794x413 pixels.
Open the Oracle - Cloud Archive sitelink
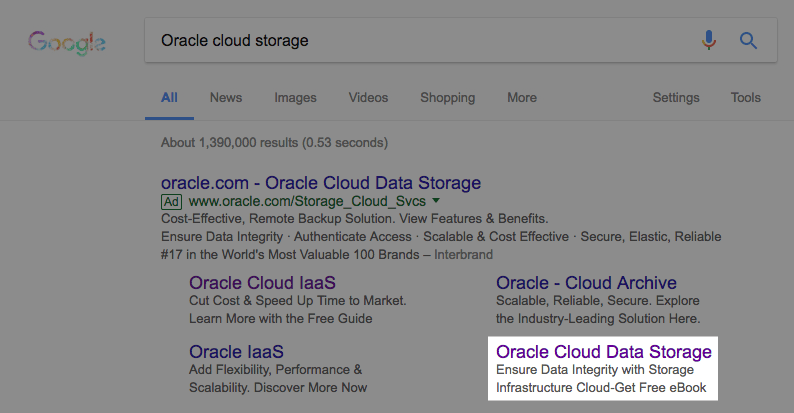[586, 283]
